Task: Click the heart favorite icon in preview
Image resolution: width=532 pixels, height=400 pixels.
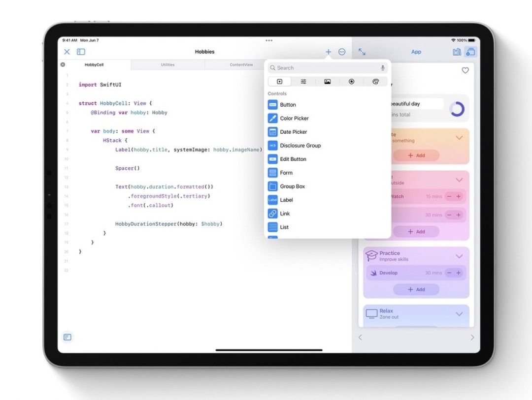Action: point(465,71)
